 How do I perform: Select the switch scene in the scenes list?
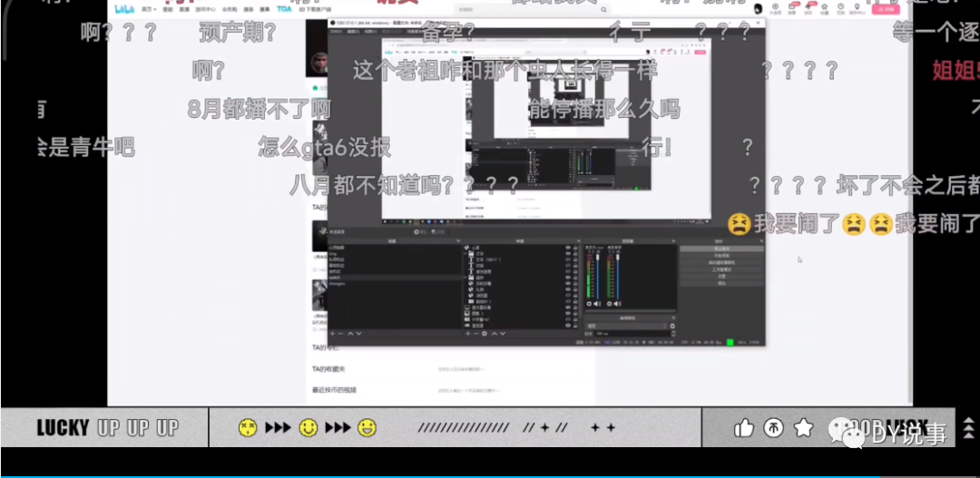pyautogui.click(x=395, y=278)
